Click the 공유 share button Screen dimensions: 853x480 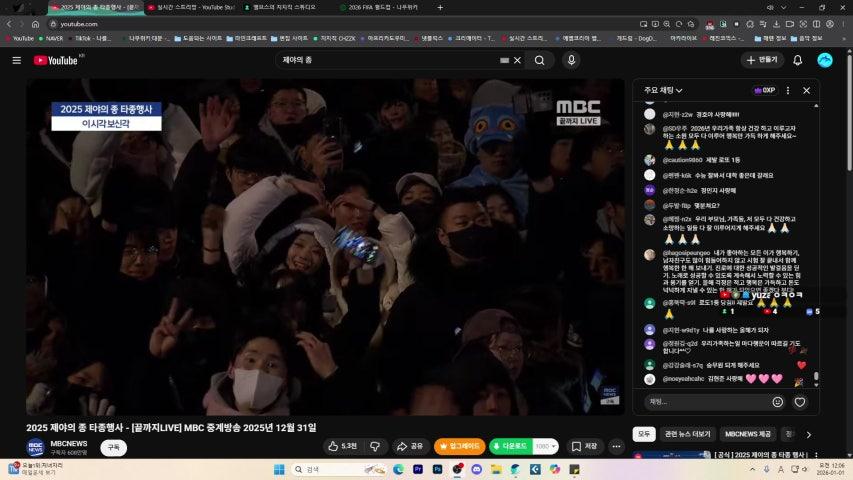(x=410, y=446)
